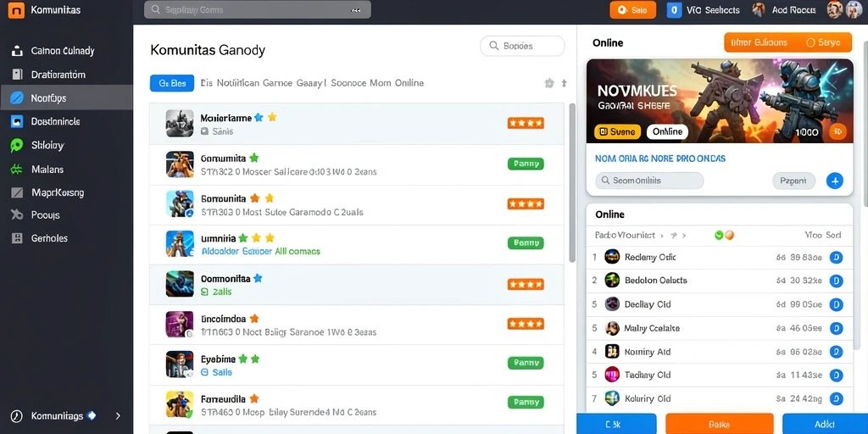Click the blue plus button near Pzgani
The image size is (868, 434).
click(x=834, y=181)
